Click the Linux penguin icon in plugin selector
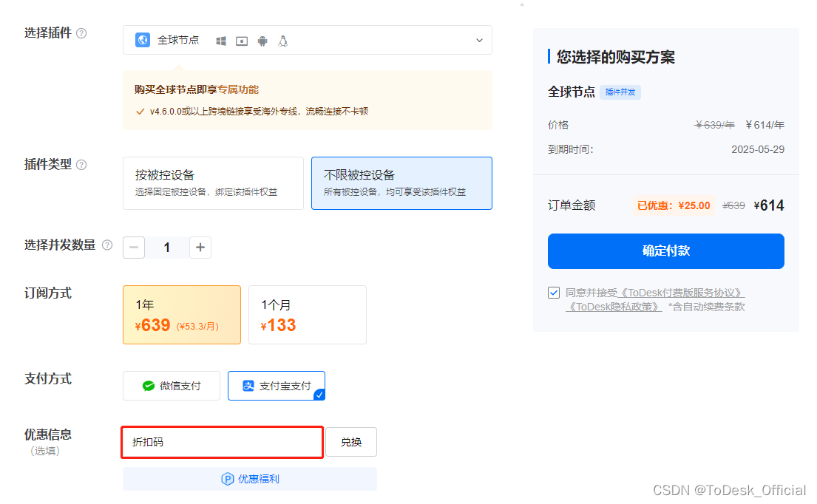 click(283, 41)
